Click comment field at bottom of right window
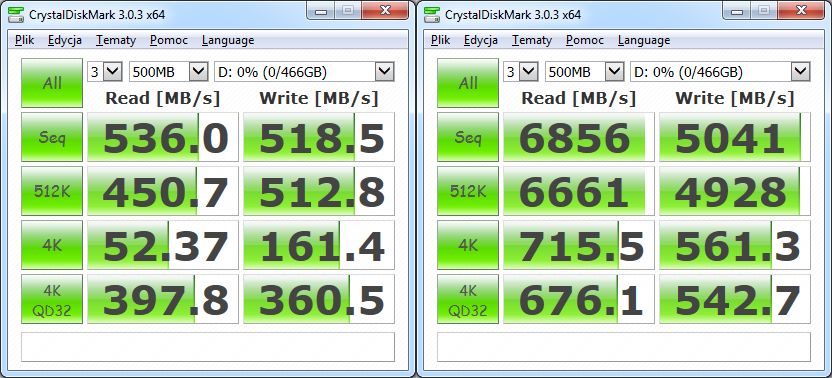The image size is (832, 378). [624, 347]
